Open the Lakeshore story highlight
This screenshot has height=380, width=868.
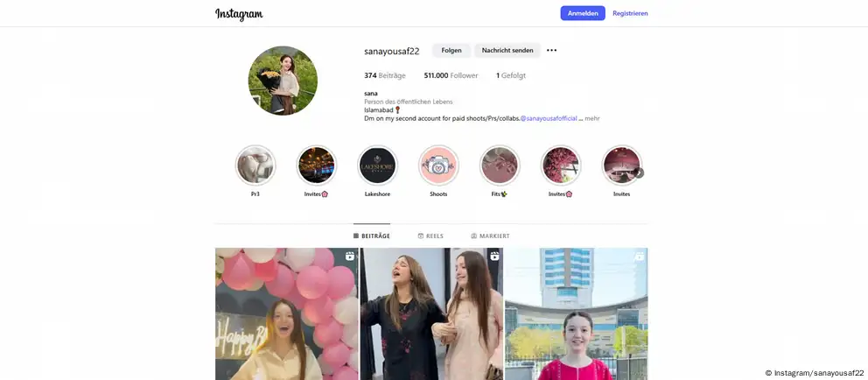pos(377,165)
